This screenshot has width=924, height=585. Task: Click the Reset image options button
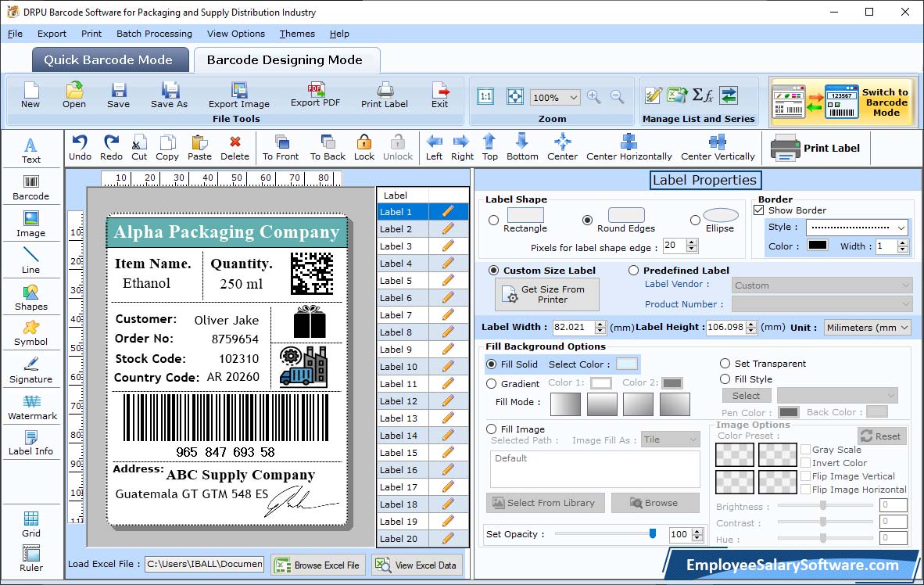(881, 436)
